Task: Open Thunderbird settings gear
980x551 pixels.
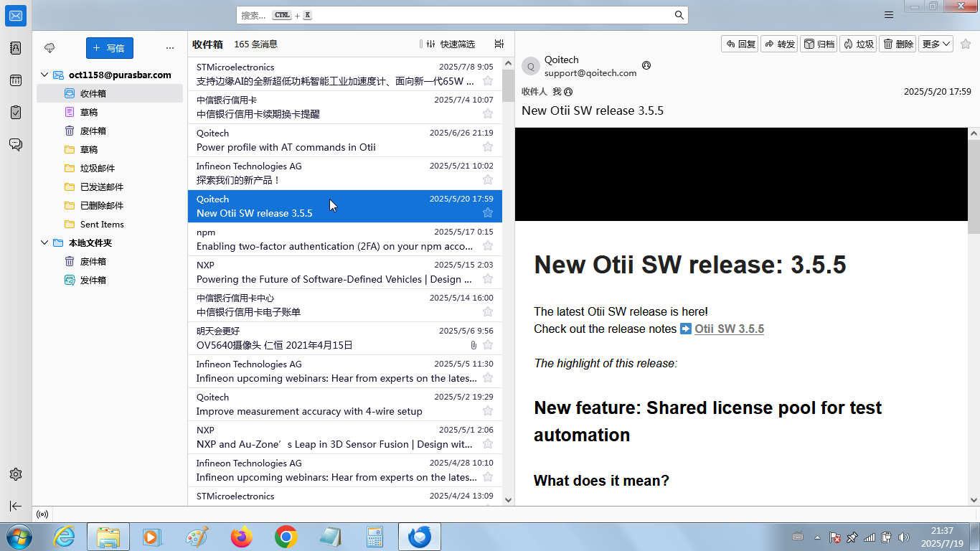Action: [x=16, y=474]
